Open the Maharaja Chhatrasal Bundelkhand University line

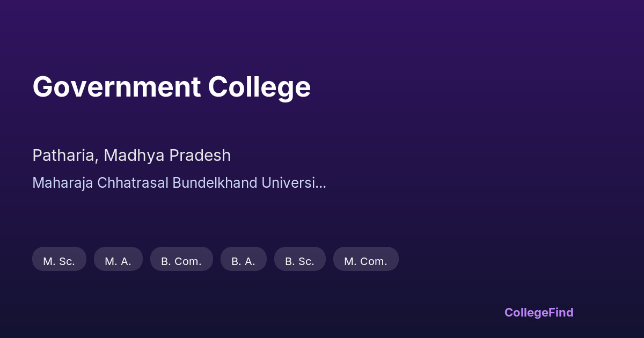point(179,183)
